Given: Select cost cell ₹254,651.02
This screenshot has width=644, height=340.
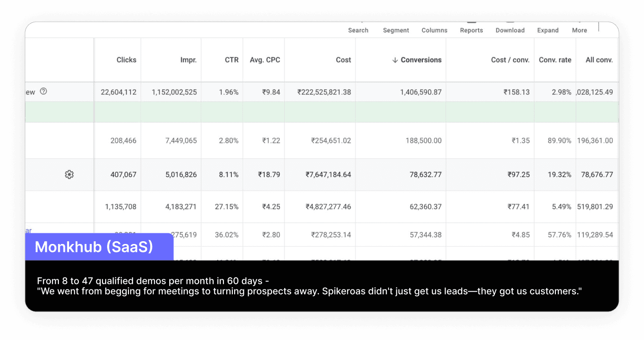Looking at the screenshot, I should click(x=331, y=141).
